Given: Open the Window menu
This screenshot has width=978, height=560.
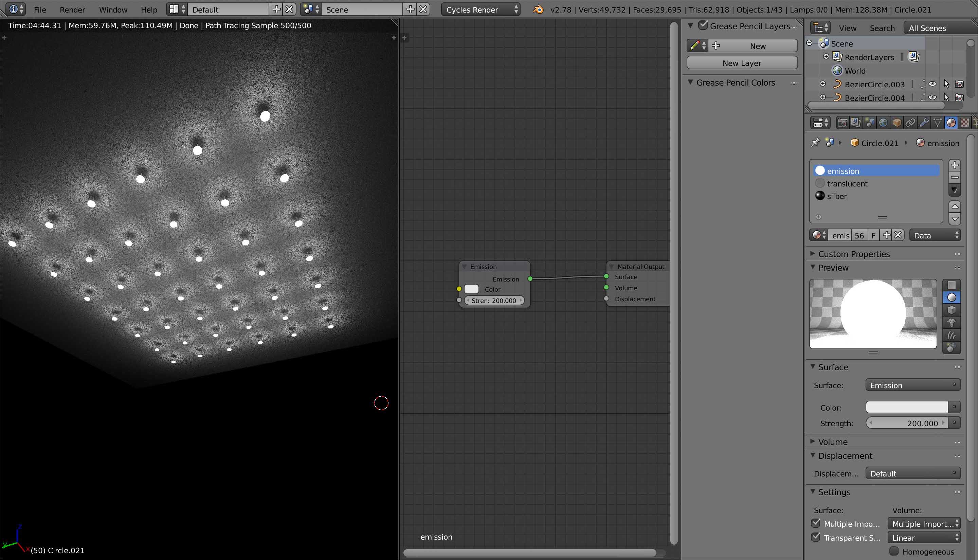Looking at the screenshot, I should pos(113,10).
